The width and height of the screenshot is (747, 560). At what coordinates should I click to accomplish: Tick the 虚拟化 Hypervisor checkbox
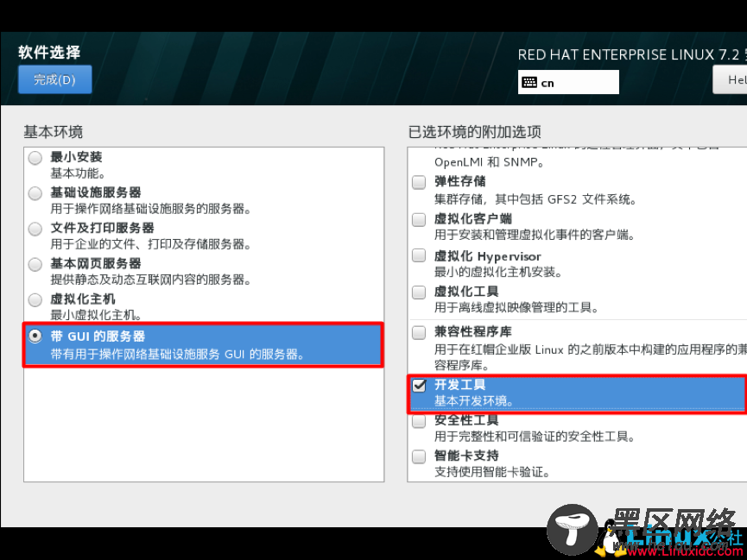tap(419, 255)
